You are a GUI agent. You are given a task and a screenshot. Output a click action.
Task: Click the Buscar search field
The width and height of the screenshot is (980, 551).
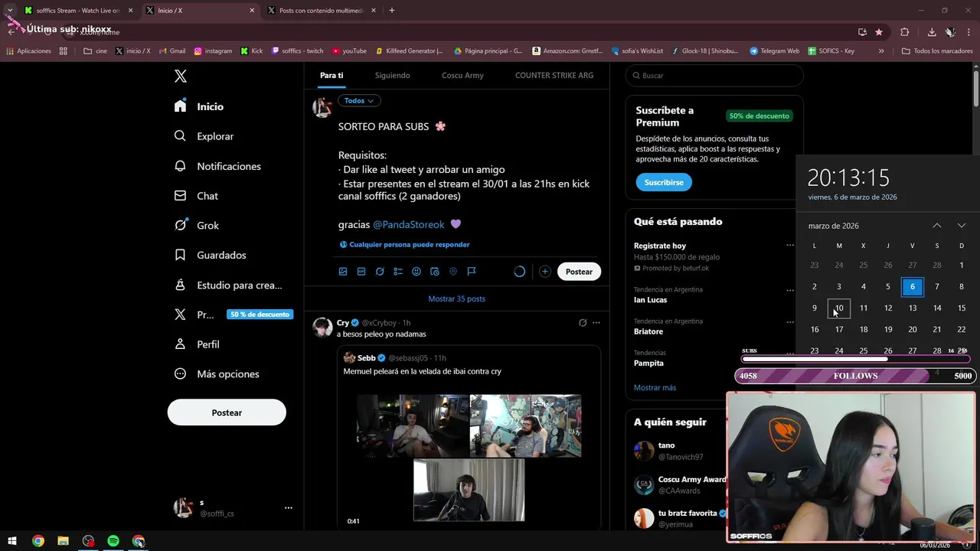pos(714,76)
